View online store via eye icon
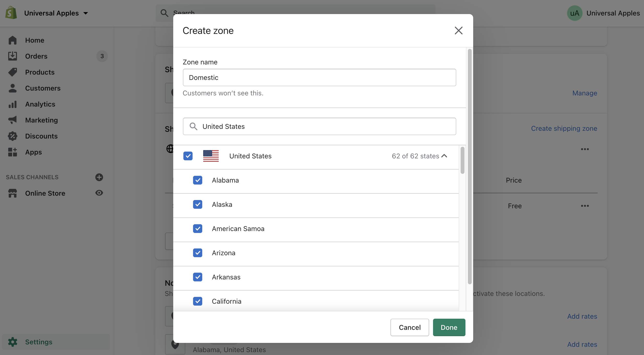The width and height of the screenshot is (644, 355). [99, 193]
